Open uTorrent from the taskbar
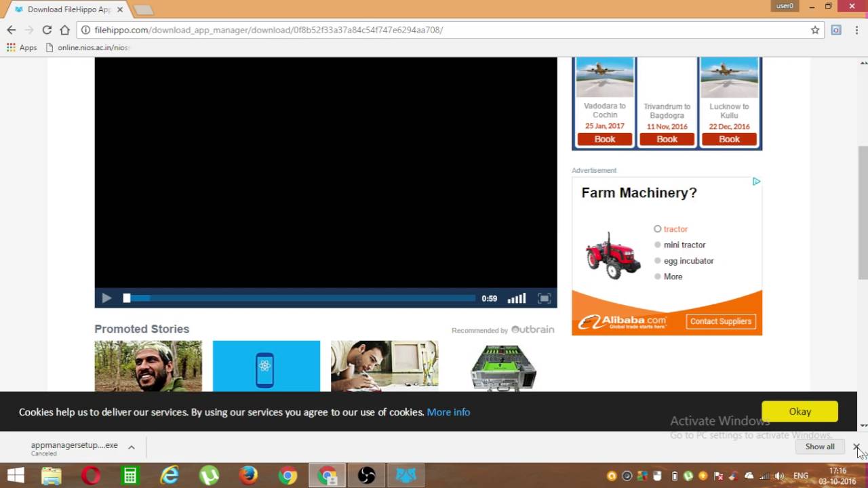Viewport: 868px width, 488px height. point(208,475)
